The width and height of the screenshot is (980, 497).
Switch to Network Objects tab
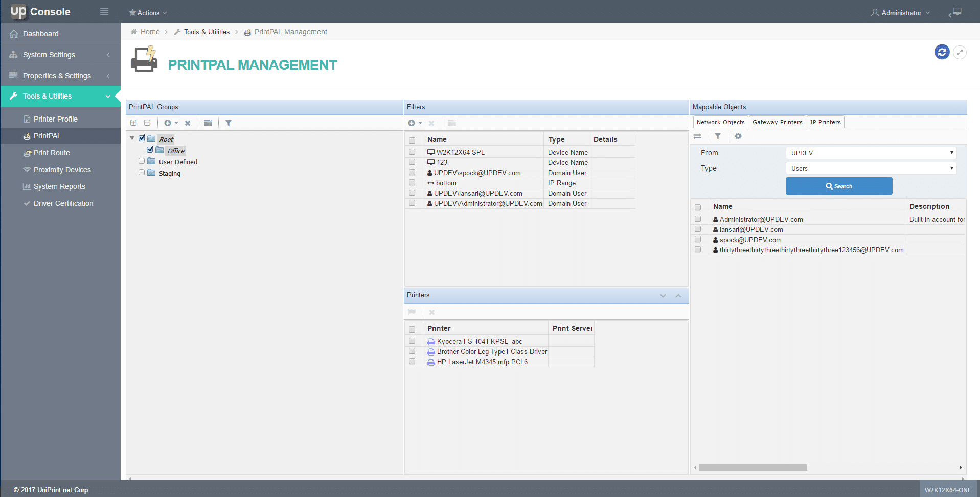click(720, 122)
